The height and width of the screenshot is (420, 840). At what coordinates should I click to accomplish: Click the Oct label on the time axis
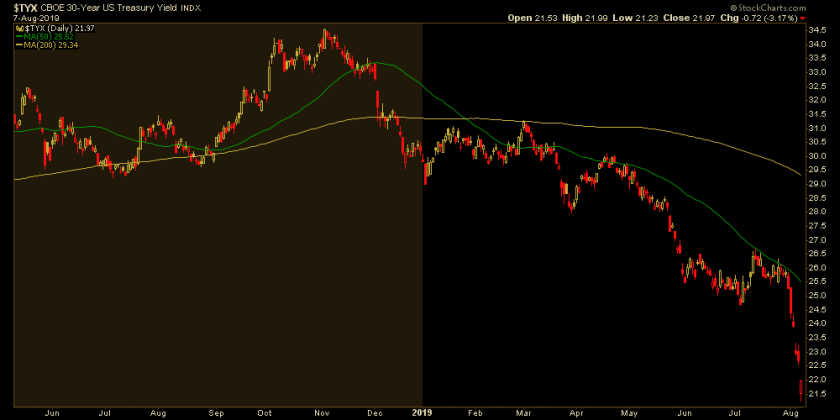[265, 413]
